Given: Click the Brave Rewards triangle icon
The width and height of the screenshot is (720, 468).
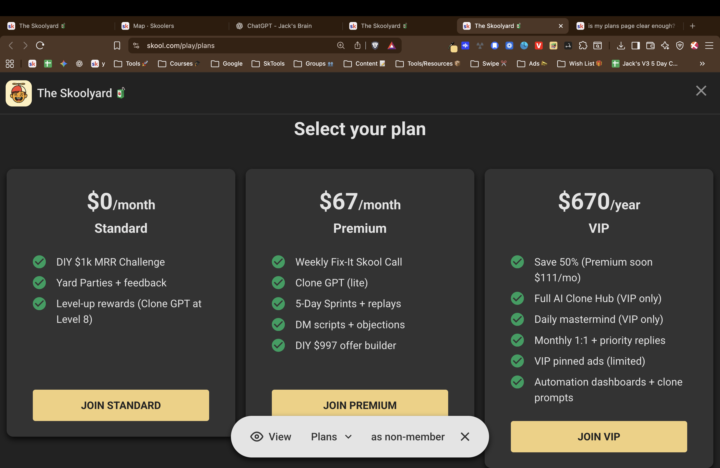Looking at the screenshot, I should pyautogui.click(x=391, y=45).
